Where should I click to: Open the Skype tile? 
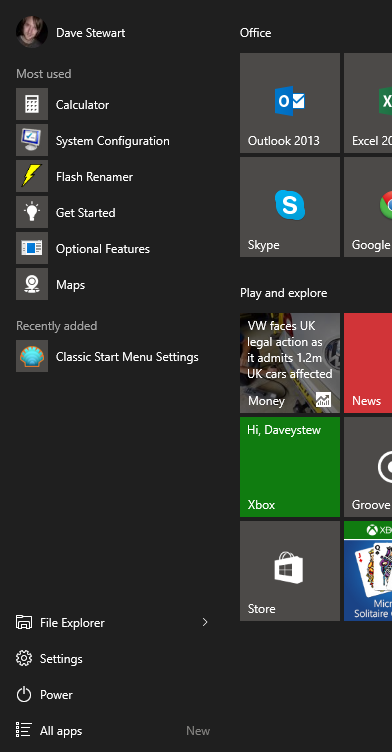[290, 207]
